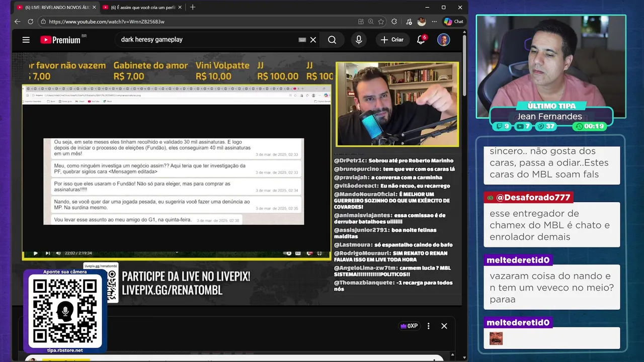Click the 'Vou levar esse assunto' message
The height and width of the screenshot is (362, 644).
click(146, 220)
